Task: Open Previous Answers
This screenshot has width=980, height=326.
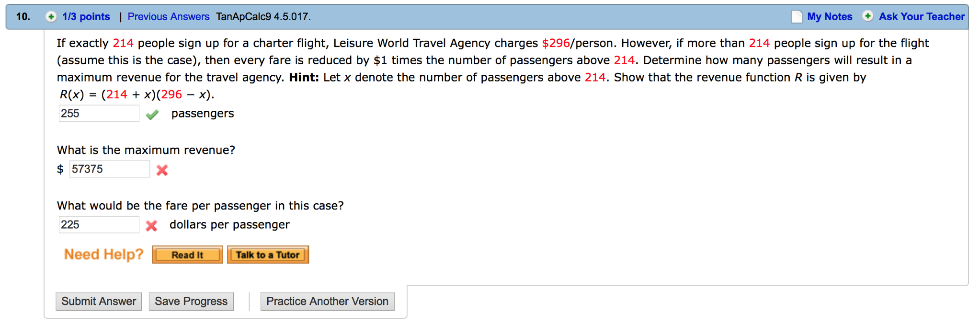Action: [168, 16]
